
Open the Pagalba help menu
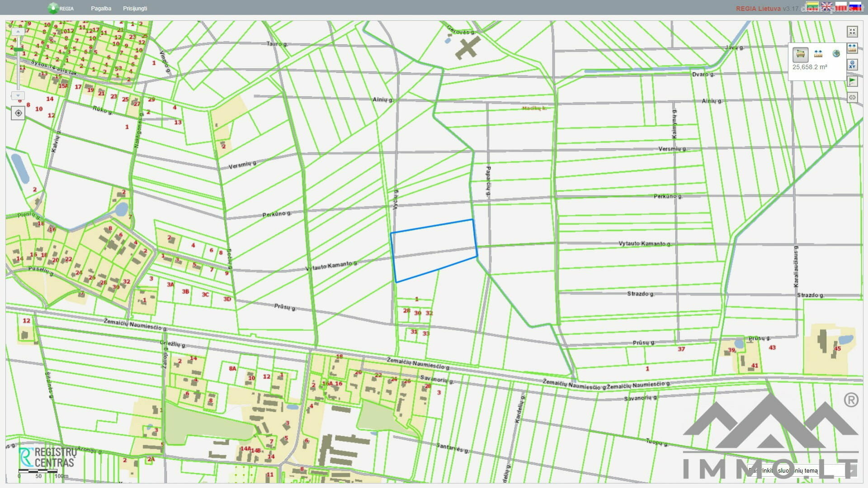101,9
